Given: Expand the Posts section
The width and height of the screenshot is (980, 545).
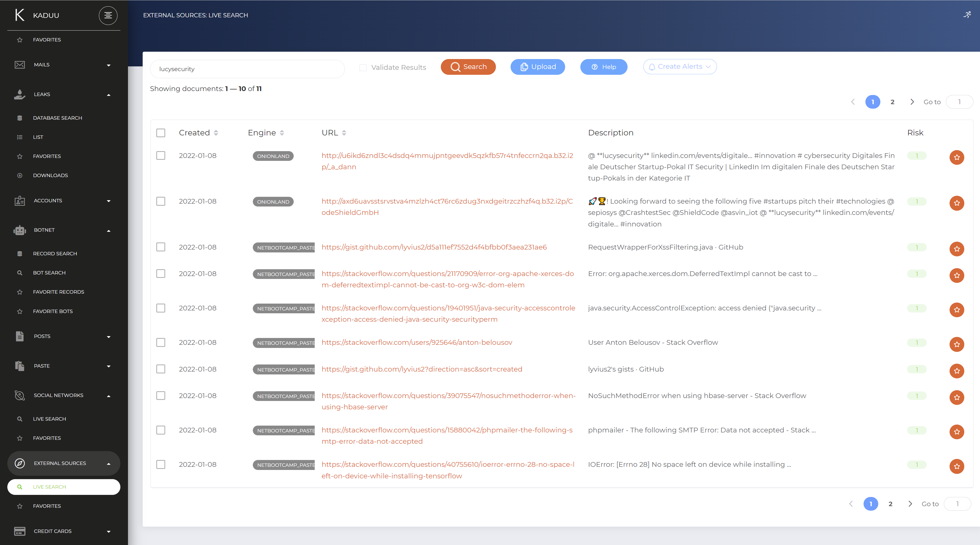Looking at the screenshot, I should point(109,336).
